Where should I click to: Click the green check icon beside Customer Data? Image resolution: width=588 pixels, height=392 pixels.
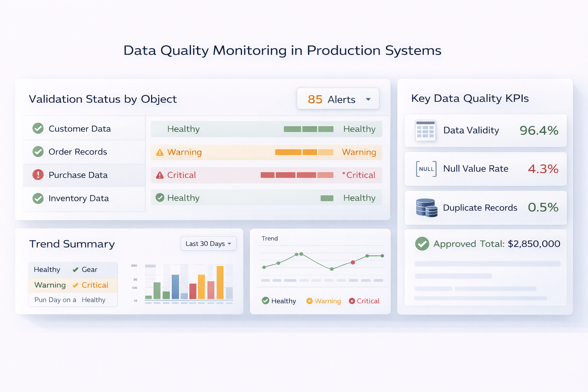[x=38, y=129]
